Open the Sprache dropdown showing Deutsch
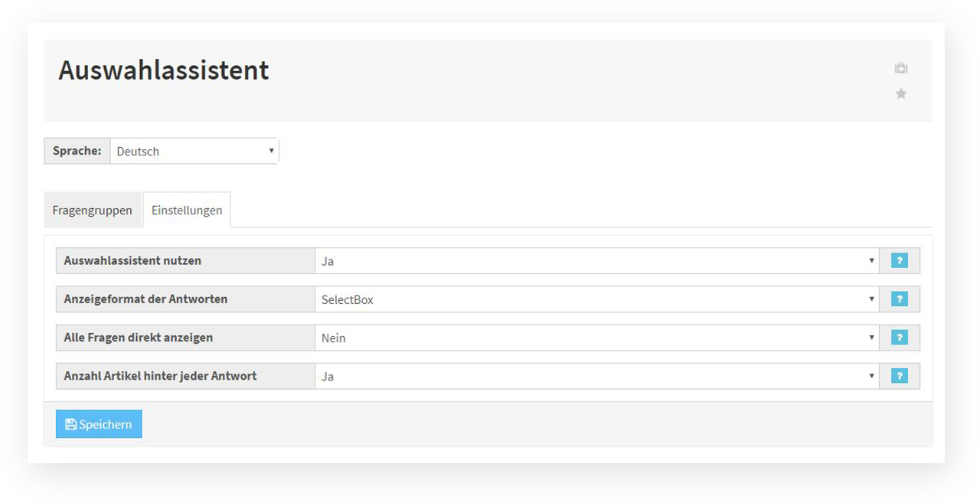 (x=194, y=151)
